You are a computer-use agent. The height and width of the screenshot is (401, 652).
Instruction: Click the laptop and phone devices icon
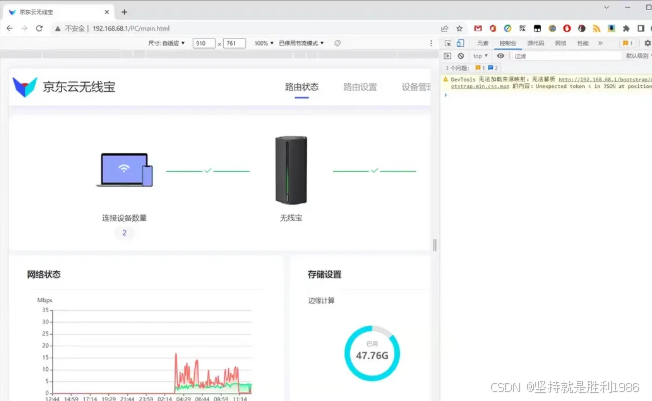pyautogui.click(x=125, y=170)
